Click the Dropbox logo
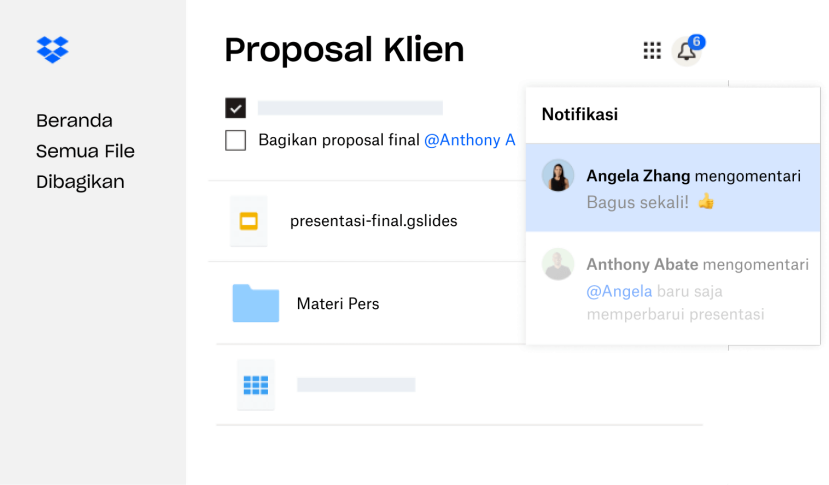The width and height of the screenshot is (829, 485). 52,50
